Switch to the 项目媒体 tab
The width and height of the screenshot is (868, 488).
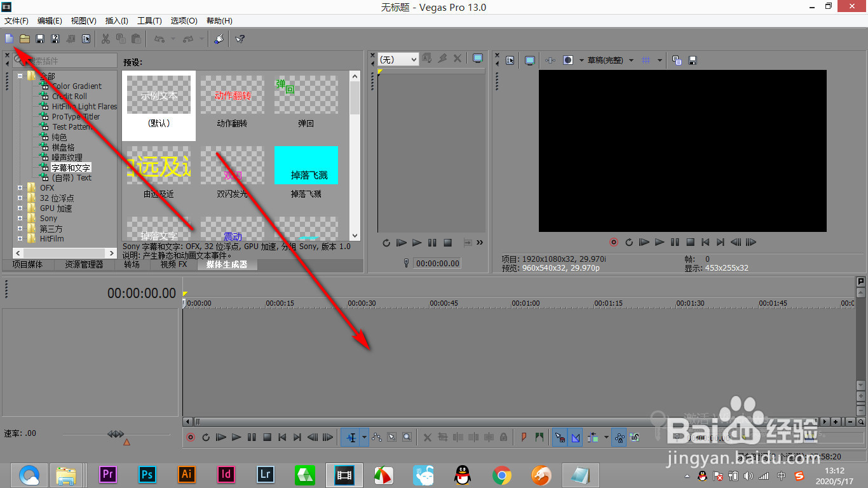coord(27,264)
